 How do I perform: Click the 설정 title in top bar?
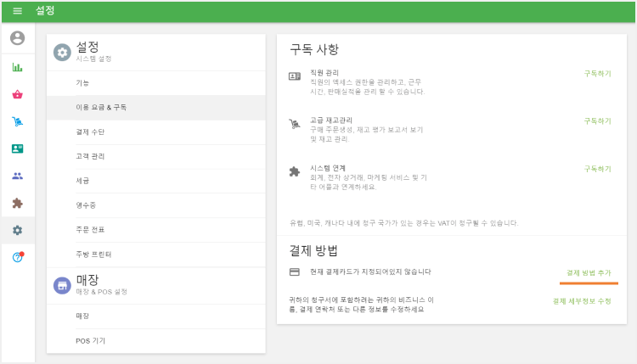tap(45, 10)
